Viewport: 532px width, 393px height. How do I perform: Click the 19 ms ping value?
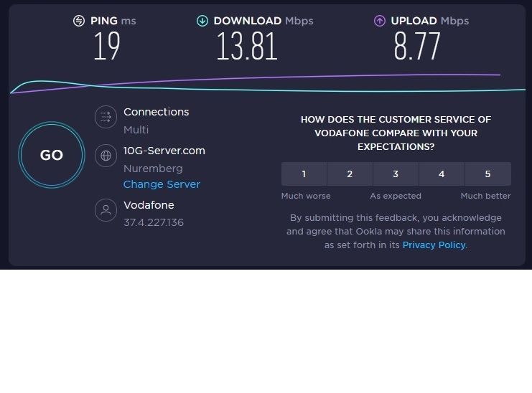point(106,47)
